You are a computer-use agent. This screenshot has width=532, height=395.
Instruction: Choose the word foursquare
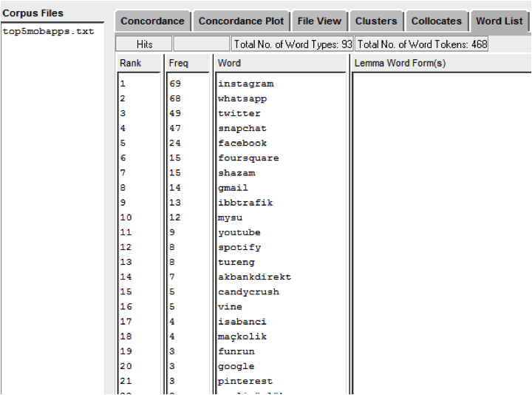[x=248, y=158]
